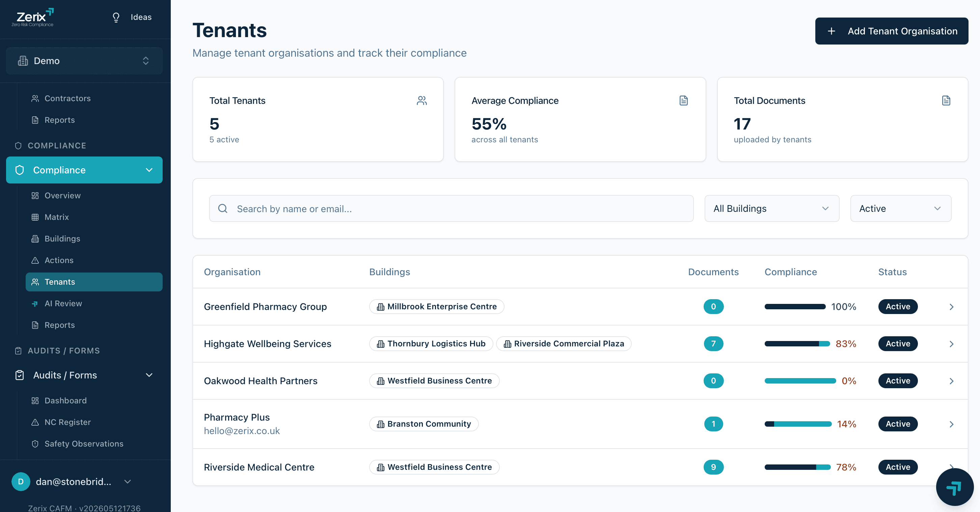Click the plus icon on Add Tenant button
The height and width of the screenshot is (512, 980).
[x=832, y=31]
